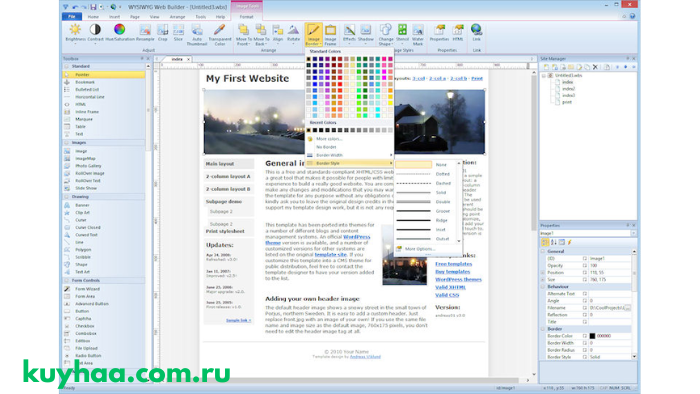
Task: Switch to the Home ribbon tab
Action: pos(93,17)
